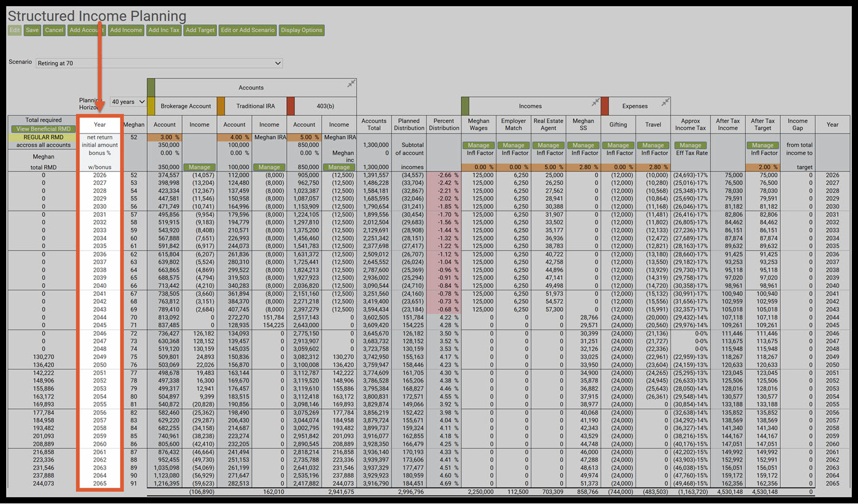Viewport: 858px width, 504px height.
Task: Click the Real Estate Agent total 703,309
Action: (552, 492)
